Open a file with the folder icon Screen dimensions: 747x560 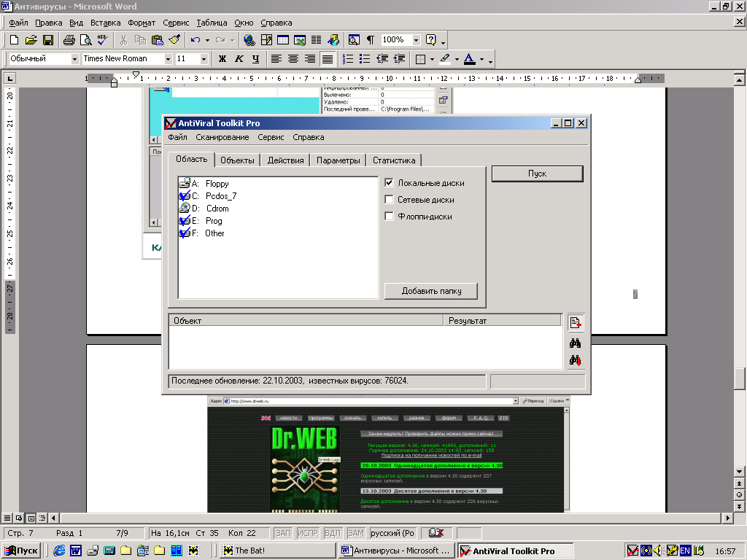point(31,40)
